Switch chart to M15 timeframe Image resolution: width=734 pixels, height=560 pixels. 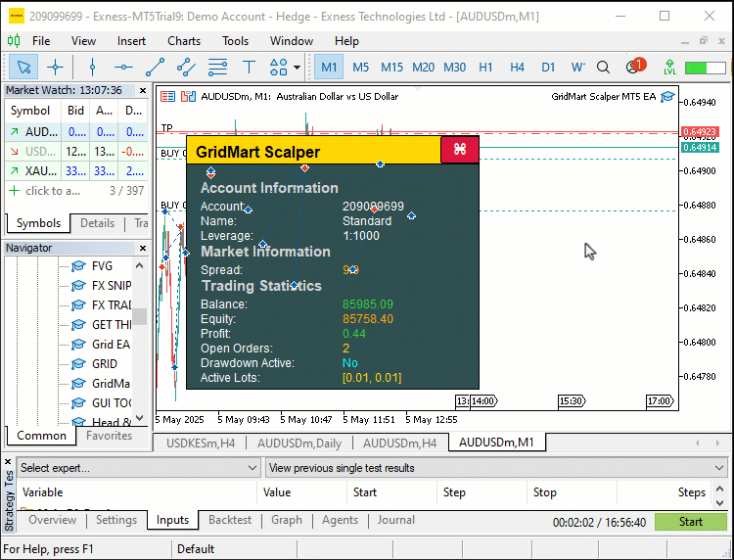click(x=391, y=68)
